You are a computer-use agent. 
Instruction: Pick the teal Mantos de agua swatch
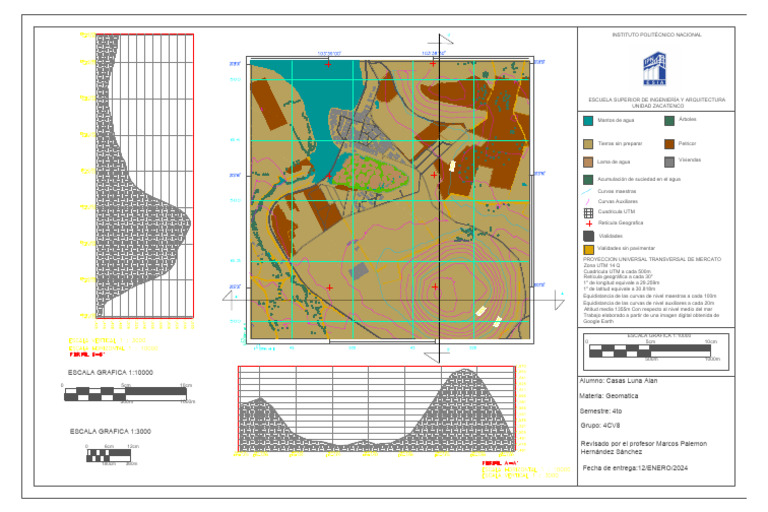pyautogui.click(x=588, y=121)
